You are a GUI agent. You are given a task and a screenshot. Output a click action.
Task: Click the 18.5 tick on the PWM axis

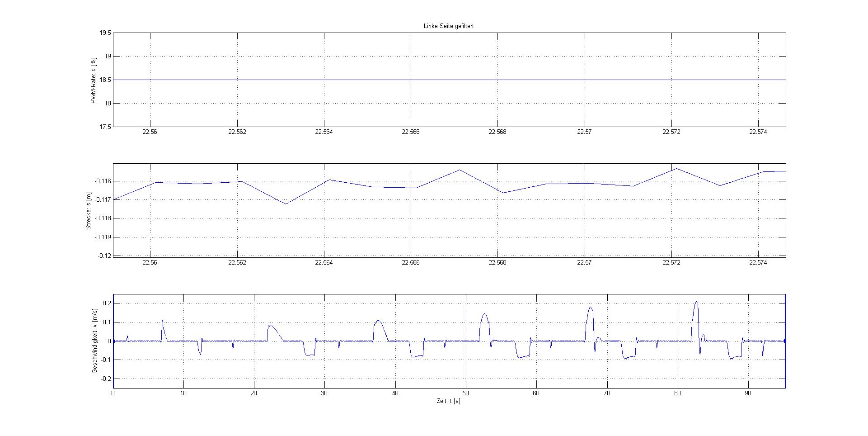[105, 80]
